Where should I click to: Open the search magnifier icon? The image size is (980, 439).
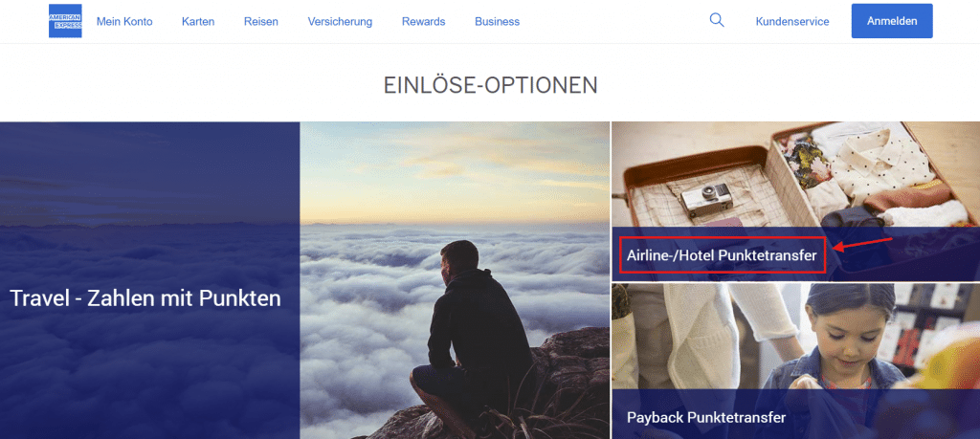click(x=717, y=20)
